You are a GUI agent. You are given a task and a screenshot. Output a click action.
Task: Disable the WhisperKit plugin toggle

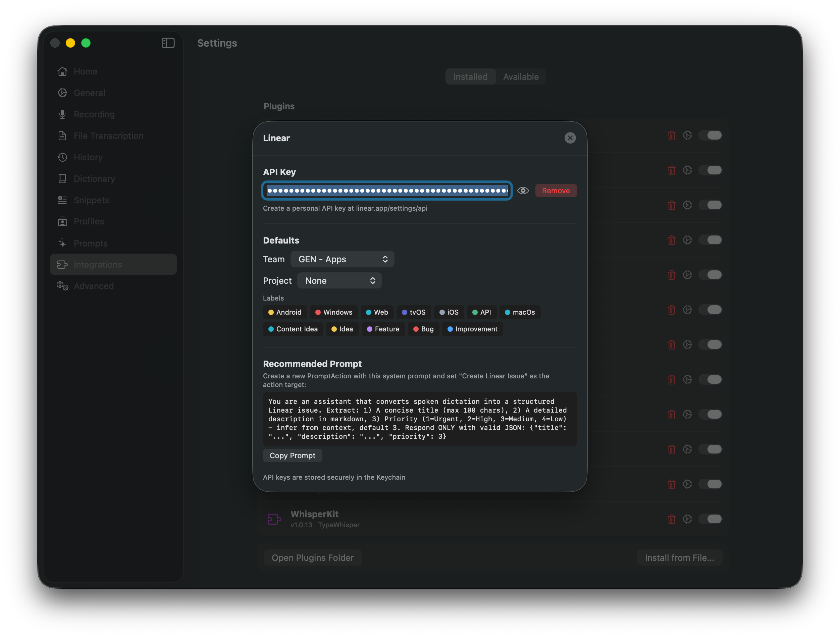[x=711, y=519]
